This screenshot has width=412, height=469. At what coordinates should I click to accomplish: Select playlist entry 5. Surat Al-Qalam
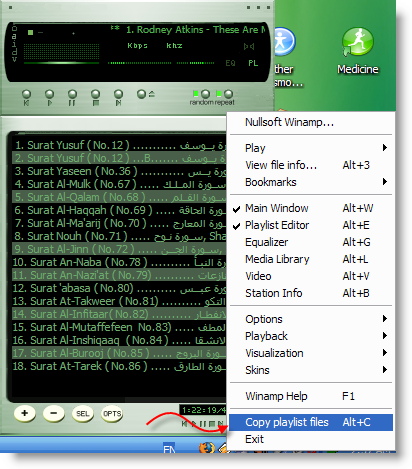click(119, 197)
